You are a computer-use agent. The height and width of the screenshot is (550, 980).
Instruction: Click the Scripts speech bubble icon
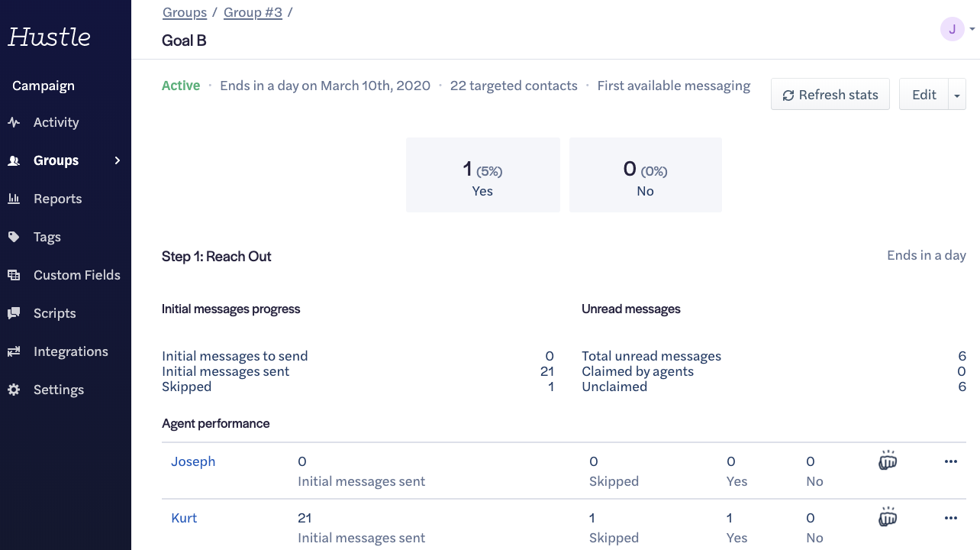tap(14, 313)
